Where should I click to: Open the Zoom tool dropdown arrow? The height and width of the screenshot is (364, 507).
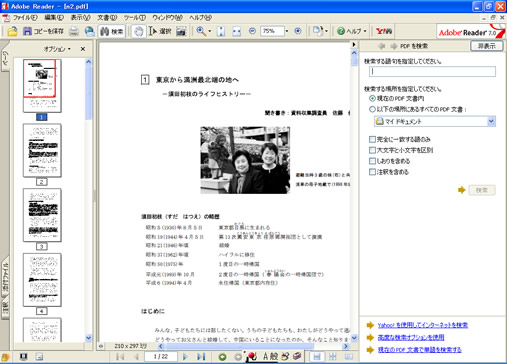click(x=210, y=31)
